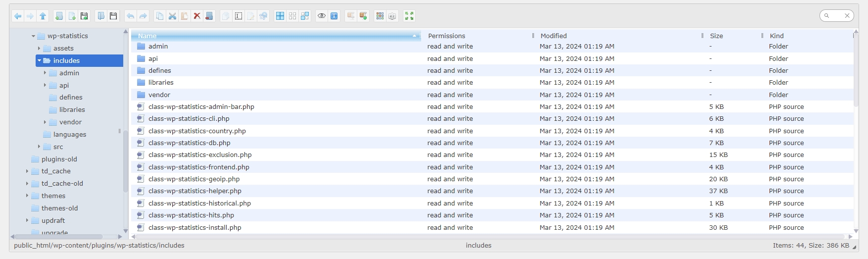Expand the assets folder in the tree
This screenshot has height=259, width=868.
[39, 49]
